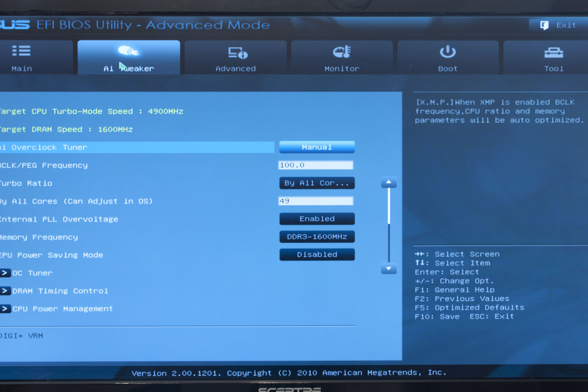Click the Boot tab power icon
Image resolution: width=588 pixels, height=392 pixels.
tap(448, 51)
